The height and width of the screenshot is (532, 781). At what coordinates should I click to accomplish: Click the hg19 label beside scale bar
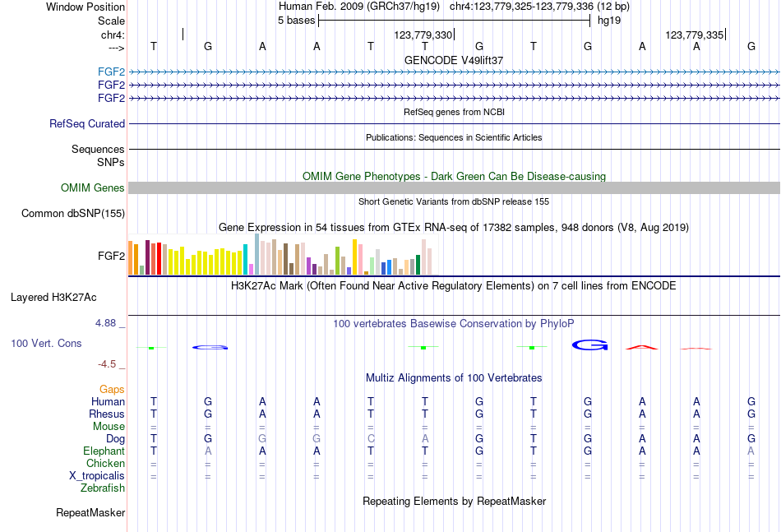pos(609,21)
